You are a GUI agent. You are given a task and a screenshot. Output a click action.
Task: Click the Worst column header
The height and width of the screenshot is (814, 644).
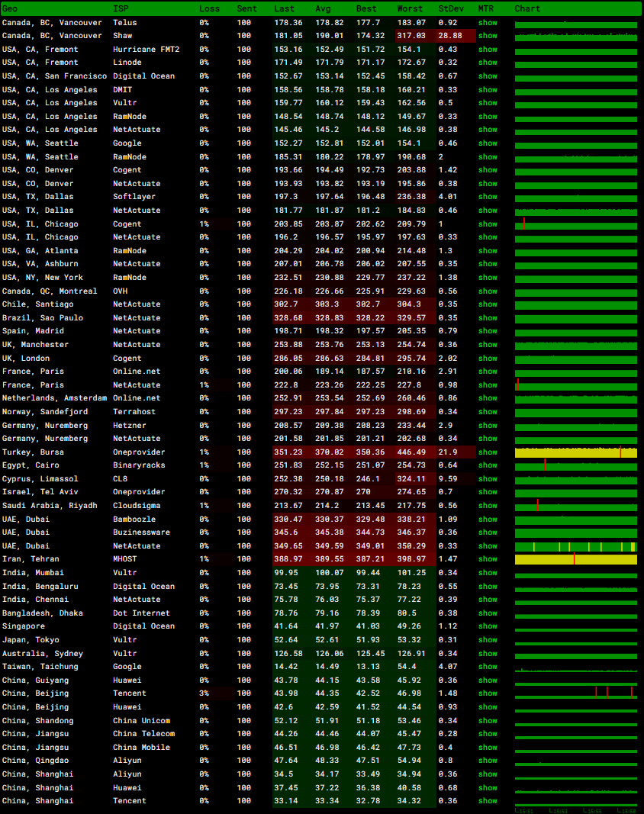click(x=410, y=8)
